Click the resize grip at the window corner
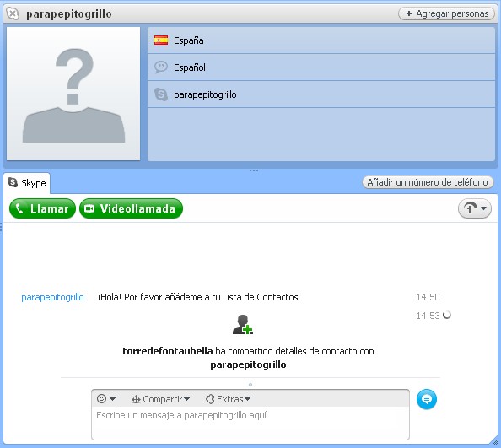This screenshot has height=448, width=501. tap(495, 441)
